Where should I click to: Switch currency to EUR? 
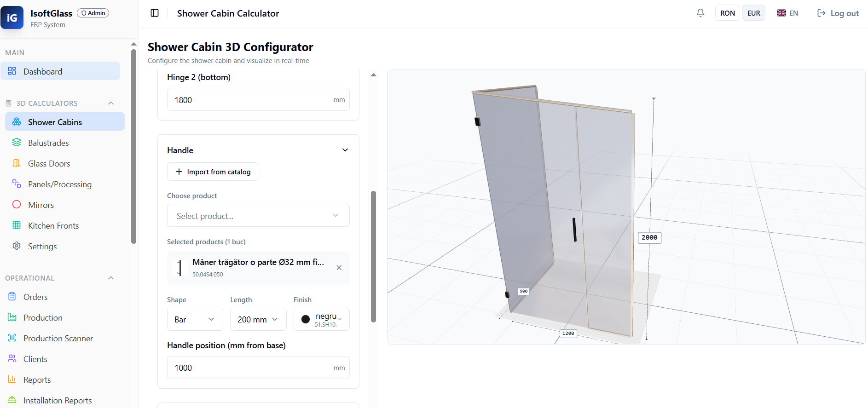click(x=754, y=13)
